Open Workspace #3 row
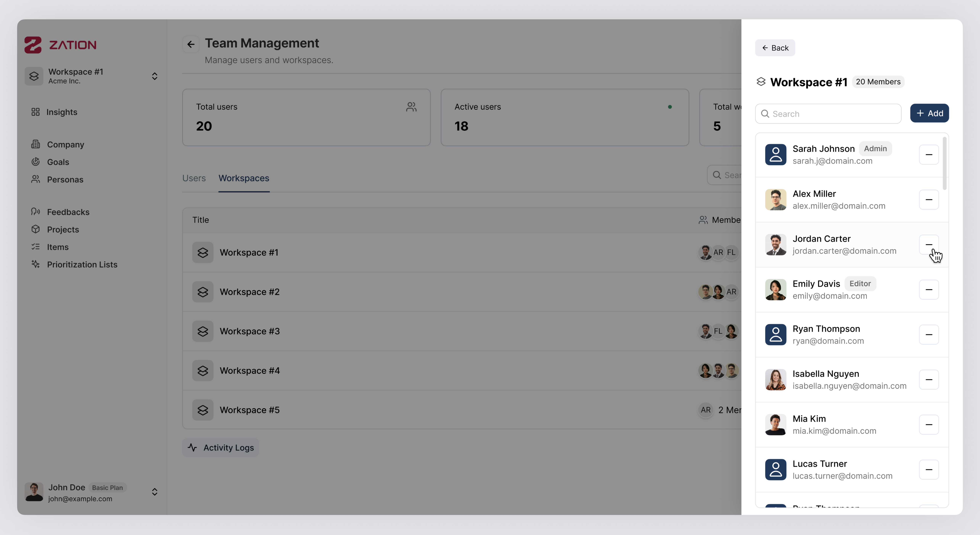Screen dimensions: 980x535 250,331
